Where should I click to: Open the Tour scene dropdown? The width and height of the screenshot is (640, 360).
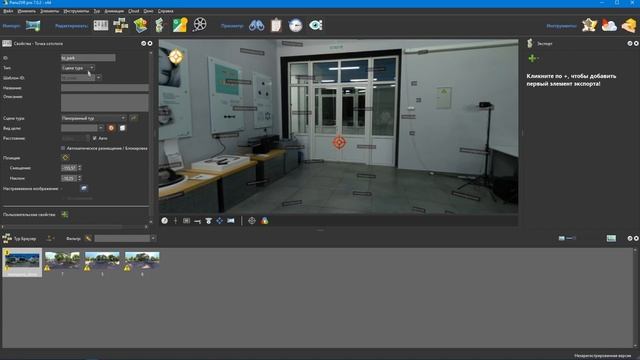point(93,118)
